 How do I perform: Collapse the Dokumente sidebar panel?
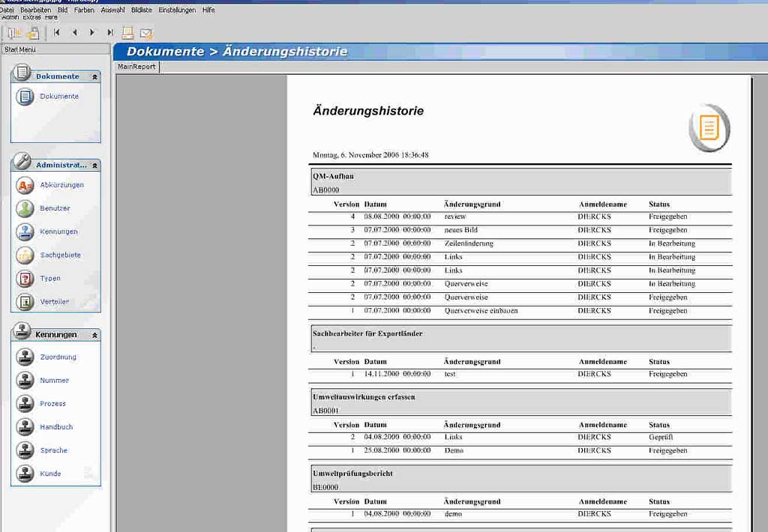[x=94, y=77]
